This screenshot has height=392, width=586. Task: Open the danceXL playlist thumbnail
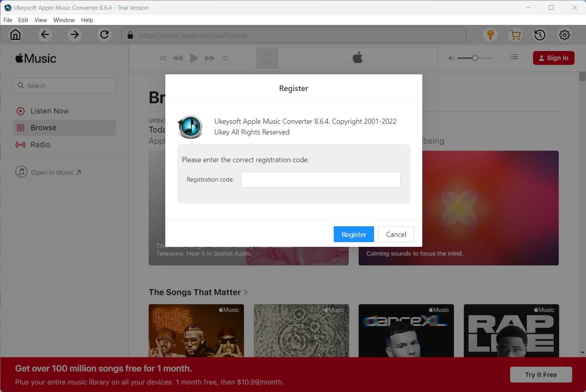406,331
